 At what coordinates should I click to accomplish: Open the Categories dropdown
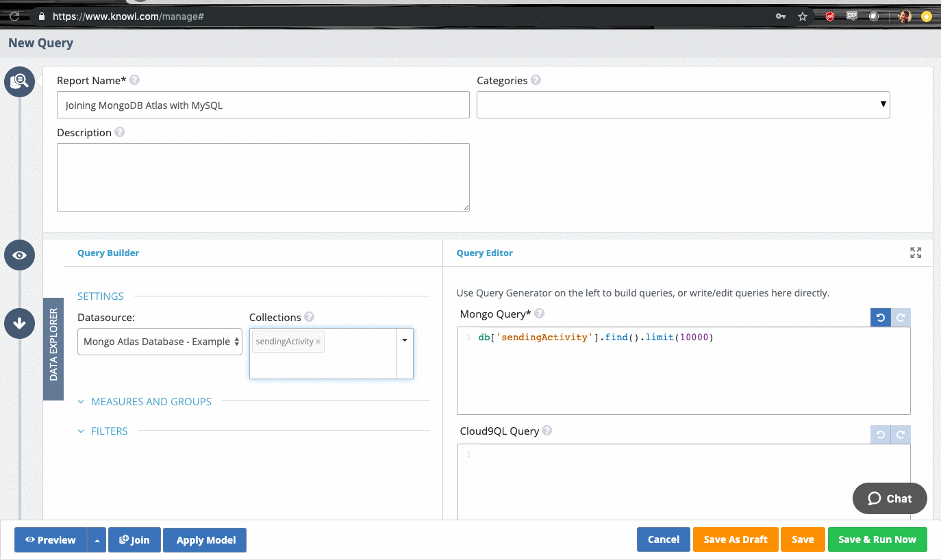coord(683,105)
